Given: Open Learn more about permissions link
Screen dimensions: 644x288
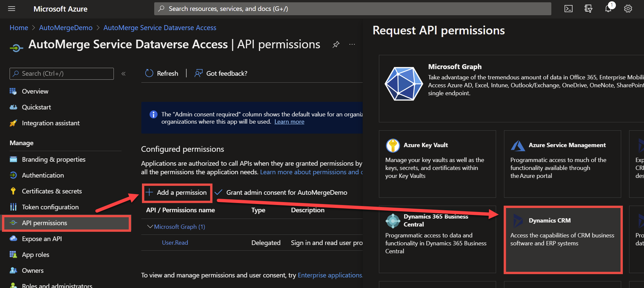Looking at the screenshot, I should click(x=311, y=172).
